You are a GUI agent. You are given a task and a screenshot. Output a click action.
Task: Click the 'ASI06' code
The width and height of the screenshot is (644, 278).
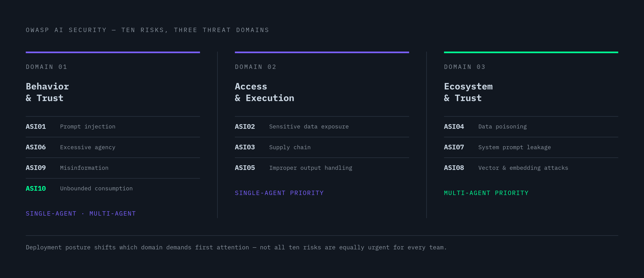point(36,147)
